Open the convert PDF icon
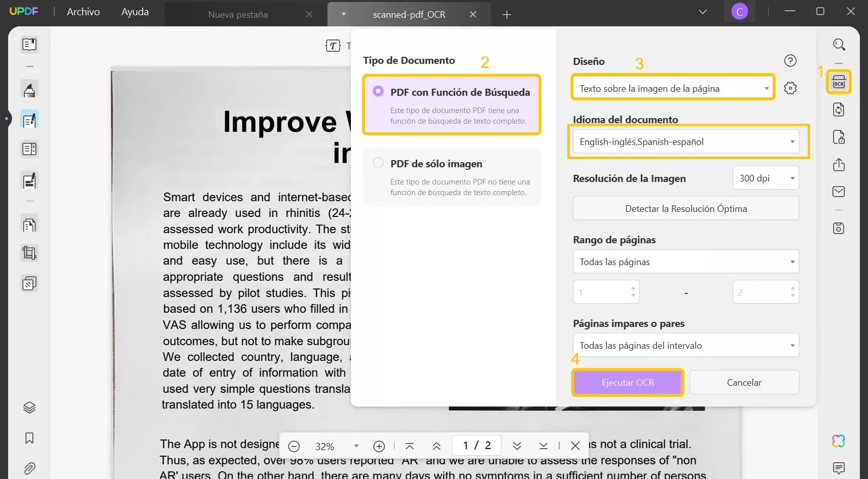This screenshot has height=479, width=868. click(x=839, y=109)
